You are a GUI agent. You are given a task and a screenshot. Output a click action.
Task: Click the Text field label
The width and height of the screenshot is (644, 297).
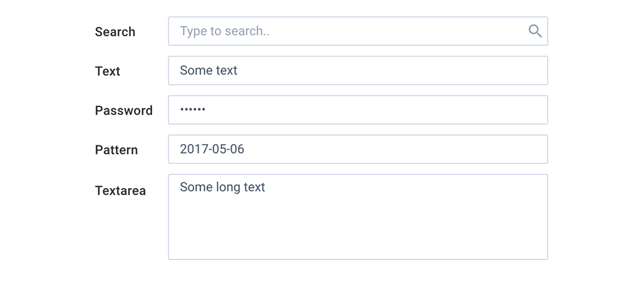click(108, 71)
